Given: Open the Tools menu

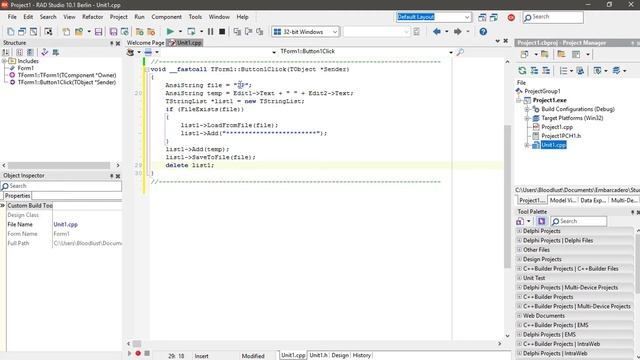Looking at the screenshot, I should (195, 17).
